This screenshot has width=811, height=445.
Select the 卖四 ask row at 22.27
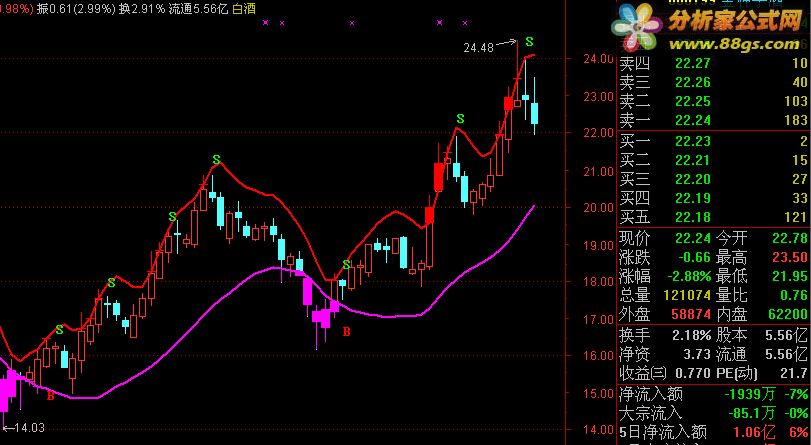pos(713,63)
